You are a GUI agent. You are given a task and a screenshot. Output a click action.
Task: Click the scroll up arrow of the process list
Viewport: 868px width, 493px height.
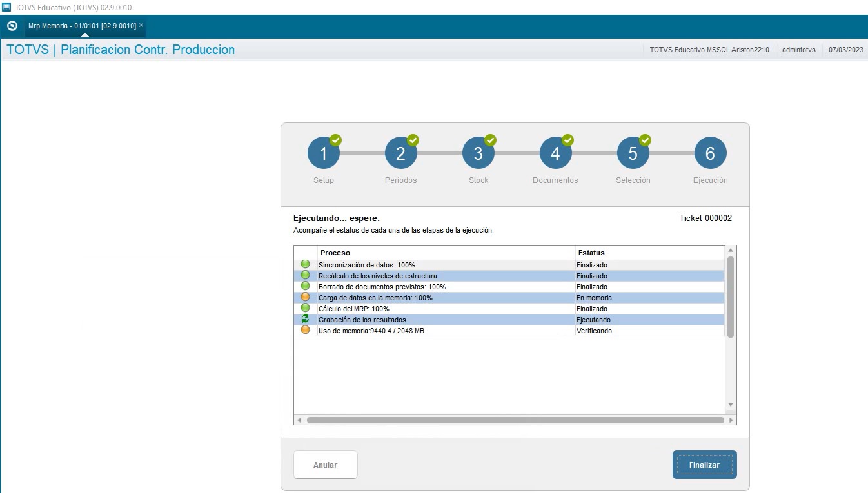pos(731,250)
